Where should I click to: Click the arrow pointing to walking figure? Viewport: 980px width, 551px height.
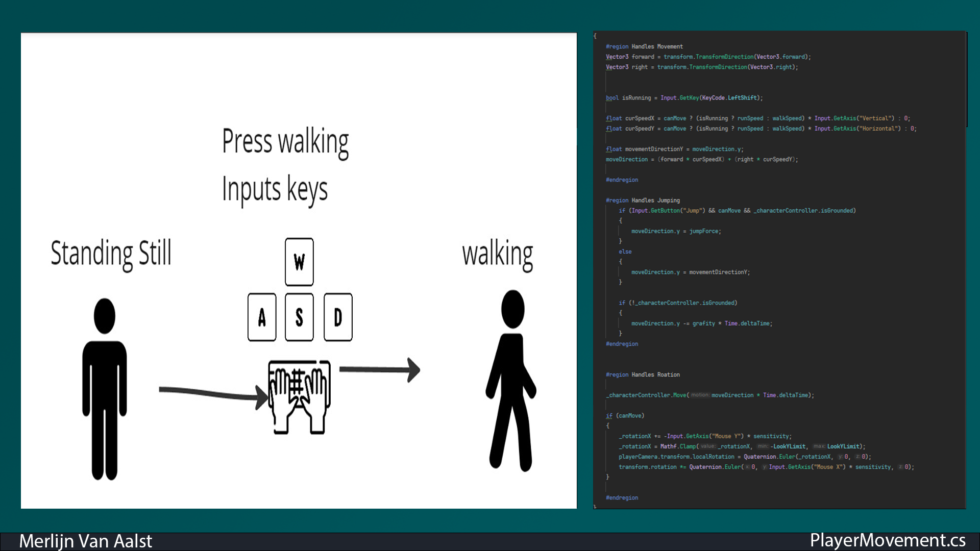(379, 370)
